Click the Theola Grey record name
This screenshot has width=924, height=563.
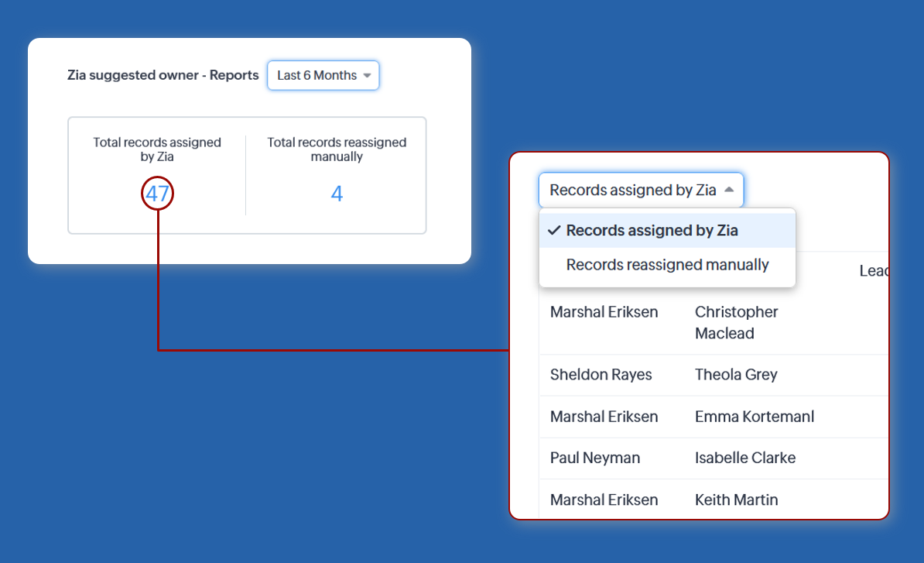coord(736,375)
